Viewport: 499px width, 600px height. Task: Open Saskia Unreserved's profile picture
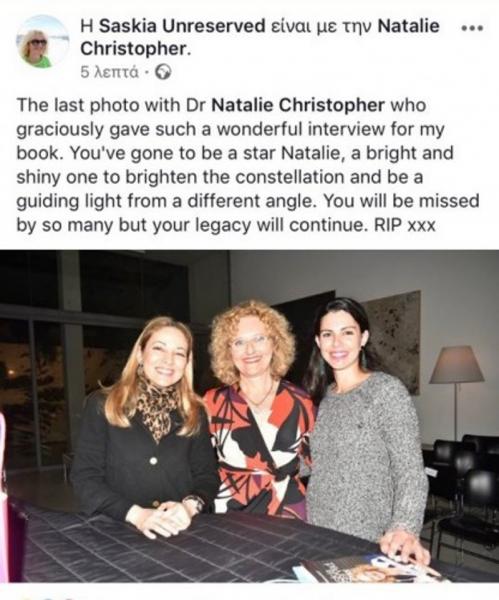point(40,42)
